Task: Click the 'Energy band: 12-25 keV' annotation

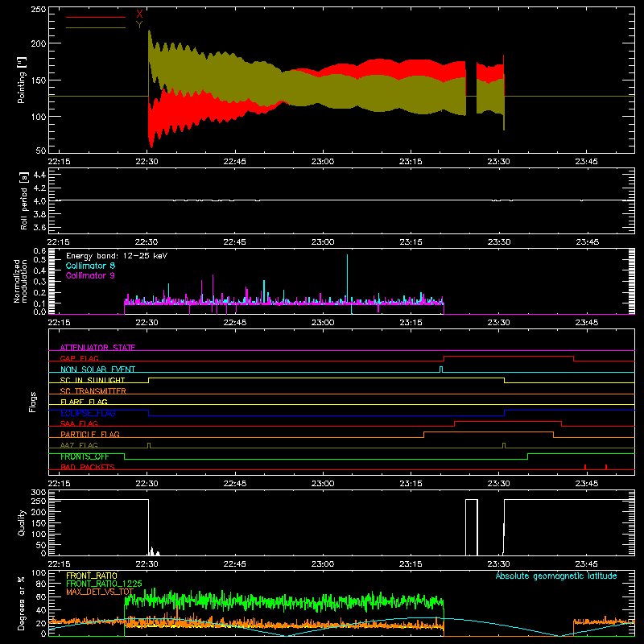Action: coord(117,256)
